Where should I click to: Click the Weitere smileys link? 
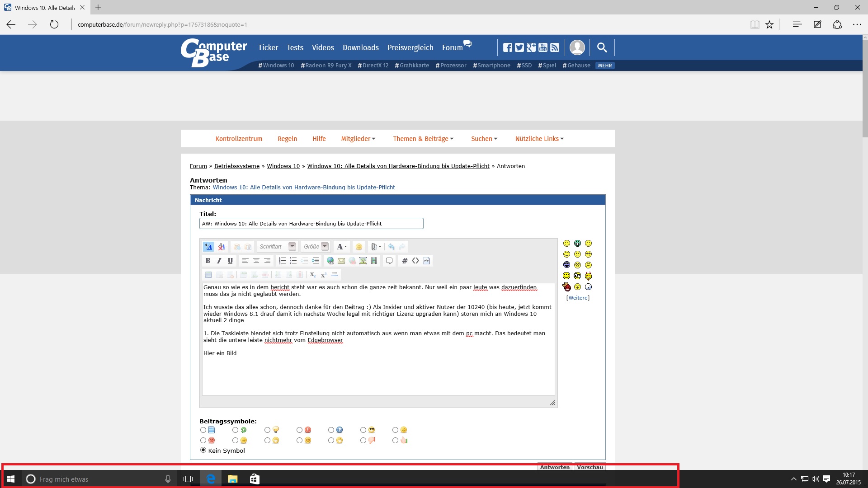578,298
